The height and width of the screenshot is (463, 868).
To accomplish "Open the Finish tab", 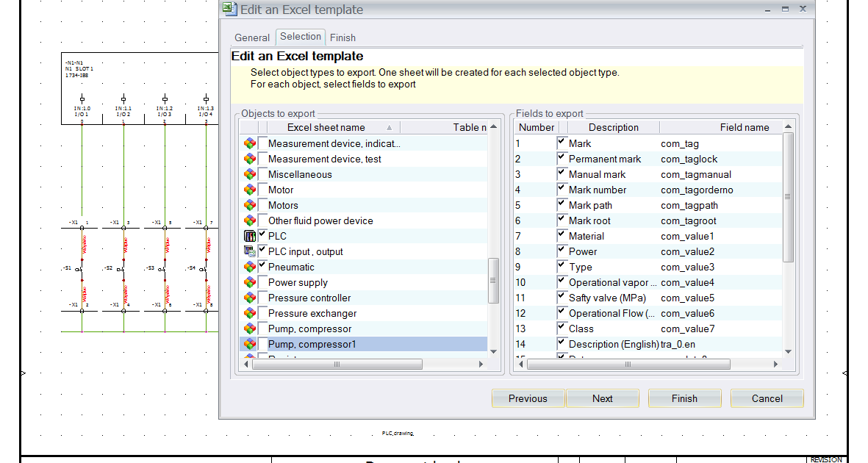I will [x=342, y=37].
